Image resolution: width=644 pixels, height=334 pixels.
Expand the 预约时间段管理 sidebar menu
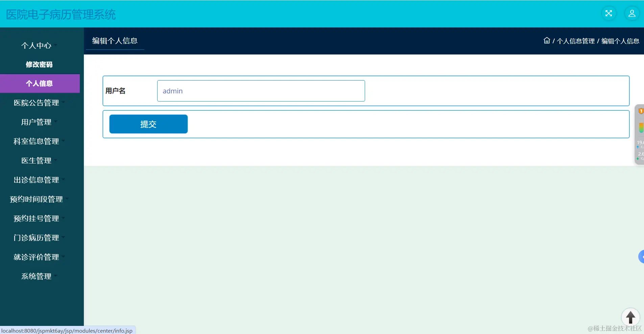(40, 199)
